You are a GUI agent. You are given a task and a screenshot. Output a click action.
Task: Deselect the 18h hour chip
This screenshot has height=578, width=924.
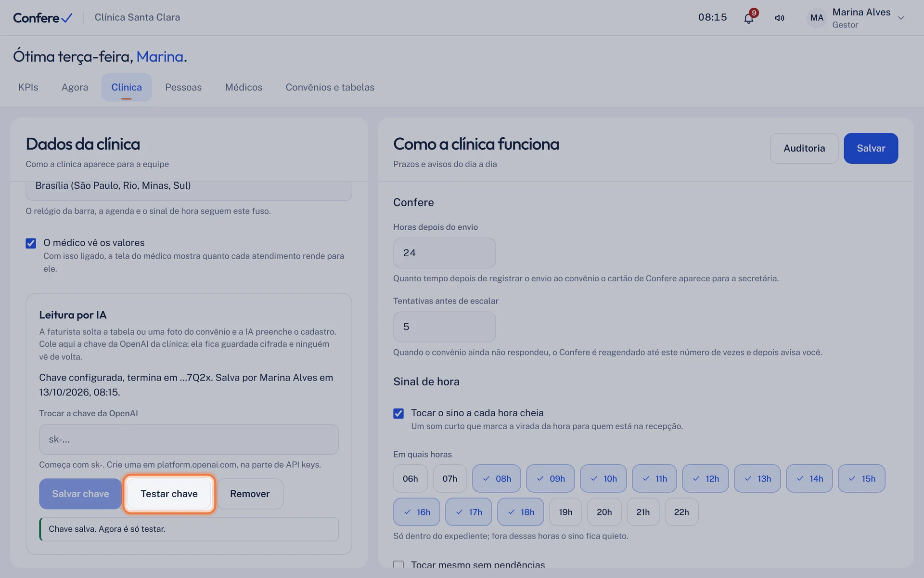[521, 512]
